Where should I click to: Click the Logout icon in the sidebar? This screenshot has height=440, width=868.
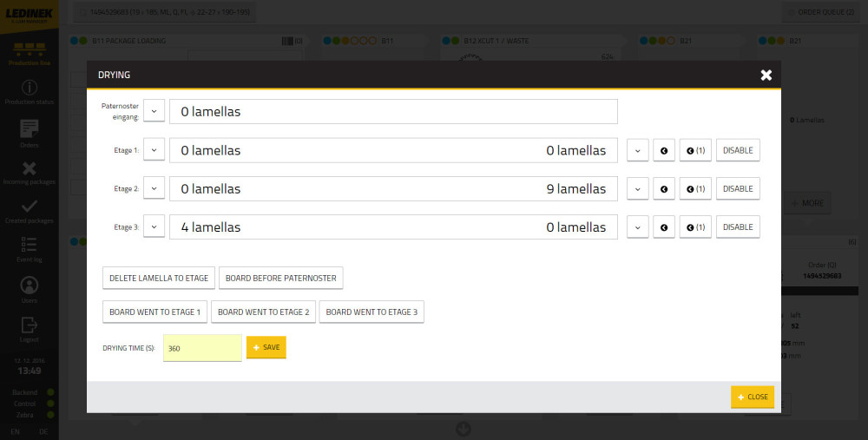point(29,328)
